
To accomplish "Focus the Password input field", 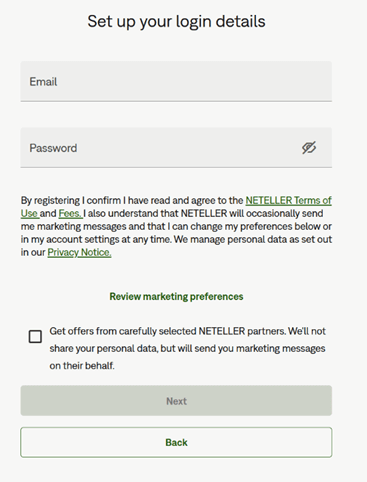I will (x=176, y=147).
